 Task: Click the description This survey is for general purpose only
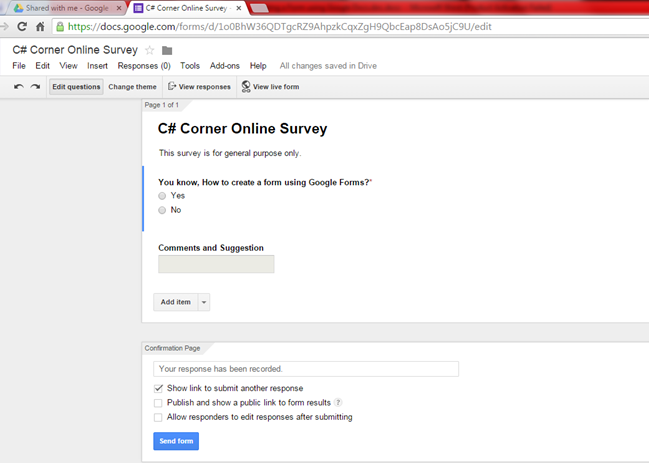(x=230, y=153)
